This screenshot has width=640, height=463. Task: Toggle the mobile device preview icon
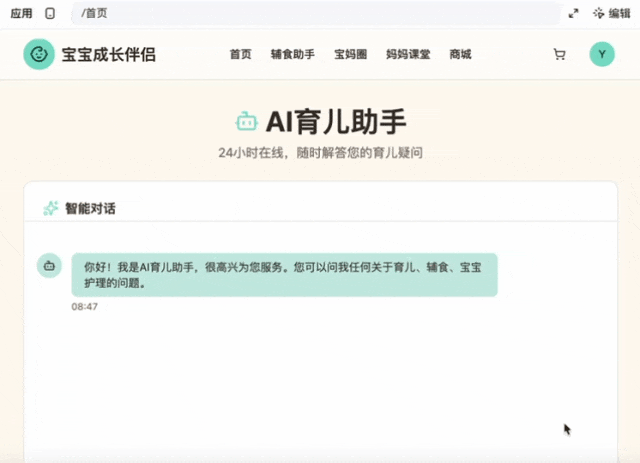(x=50, y=13)
